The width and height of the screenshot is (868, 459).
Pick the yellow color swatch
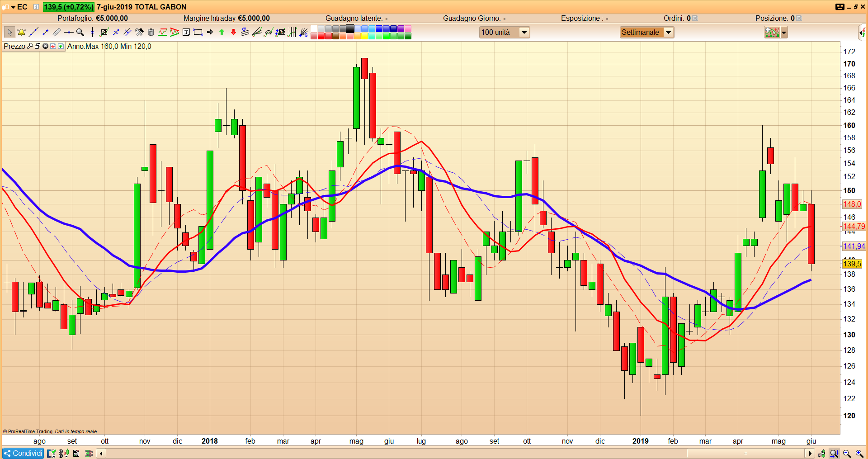coord(364,36)
